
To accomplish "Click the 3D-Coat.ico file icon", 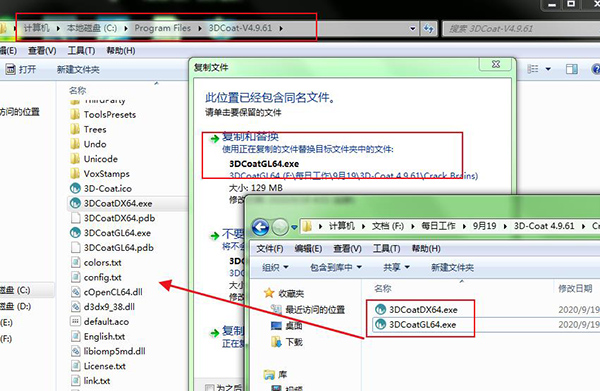I will click(x=75, y=188).
